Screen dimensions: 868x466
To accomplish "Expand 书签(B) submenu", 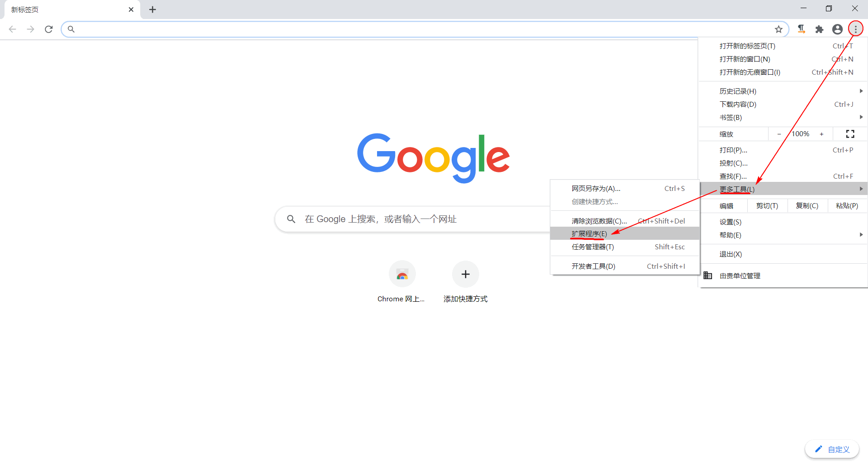I will click(x=783, y=118).
